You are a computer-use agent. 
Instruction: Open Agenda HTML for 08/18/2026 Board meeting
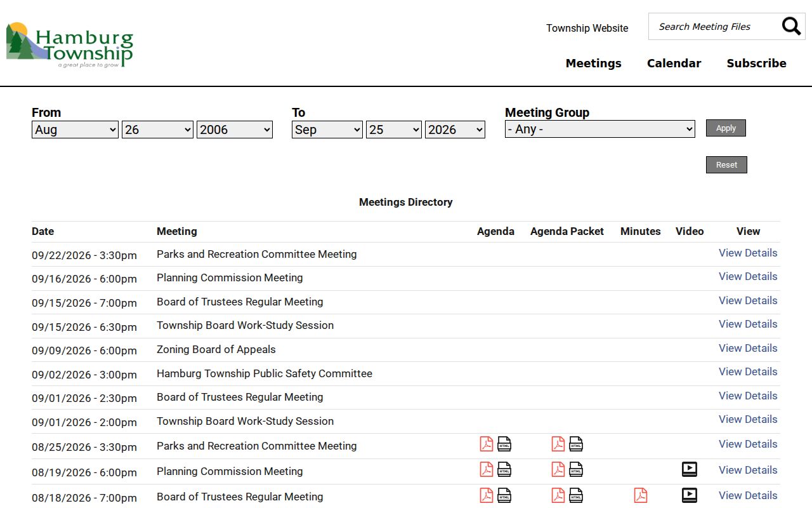(504, 495)
